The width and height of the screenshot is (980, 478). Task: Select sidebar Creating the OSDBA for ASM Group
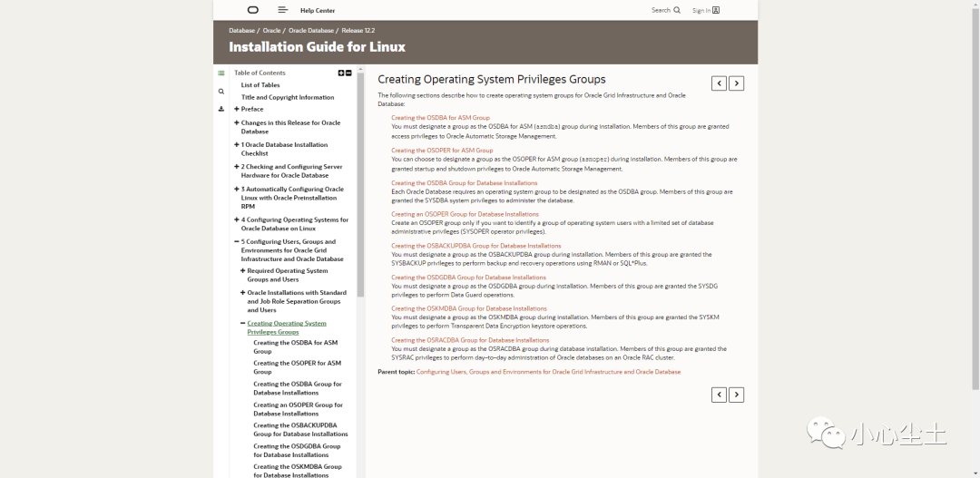296,346
